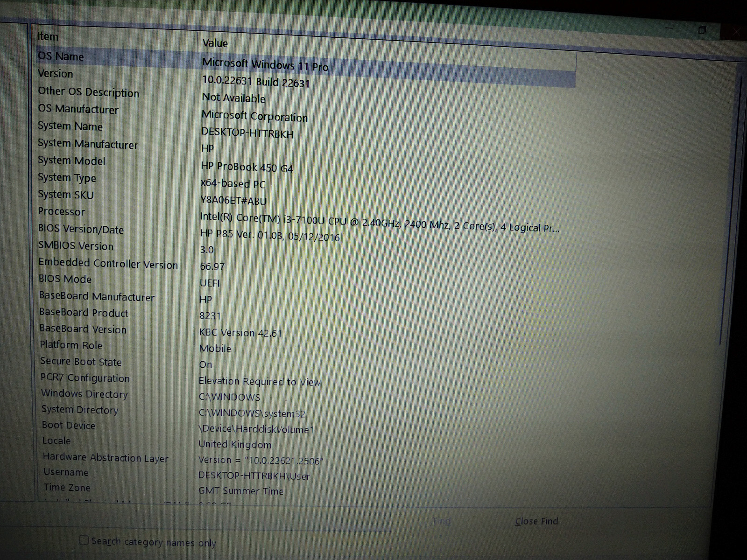747x560 pixels.
Task: Click the value 66.97
Action: (212, 266)
